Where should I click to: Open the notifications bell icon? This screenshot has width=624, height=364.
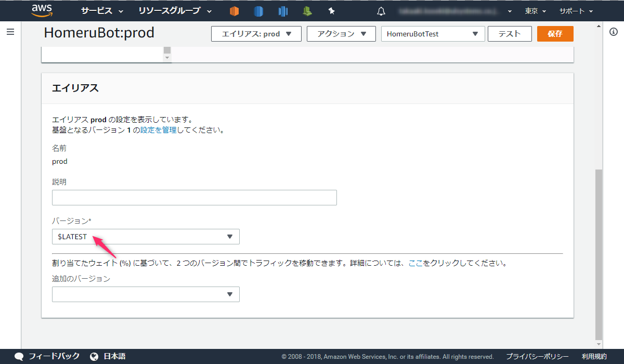[x=381, y=10]
